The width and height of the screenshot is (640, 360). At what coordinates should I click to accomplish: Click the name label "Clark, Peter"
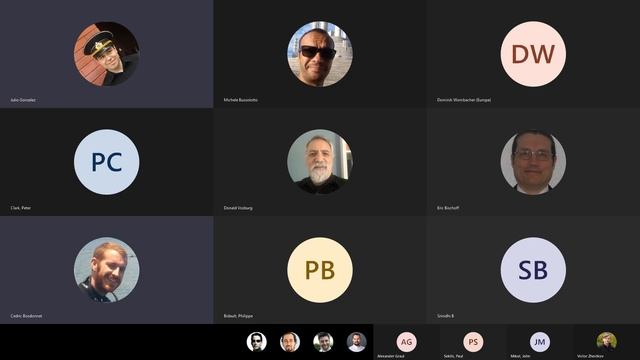tap(21, 208)
